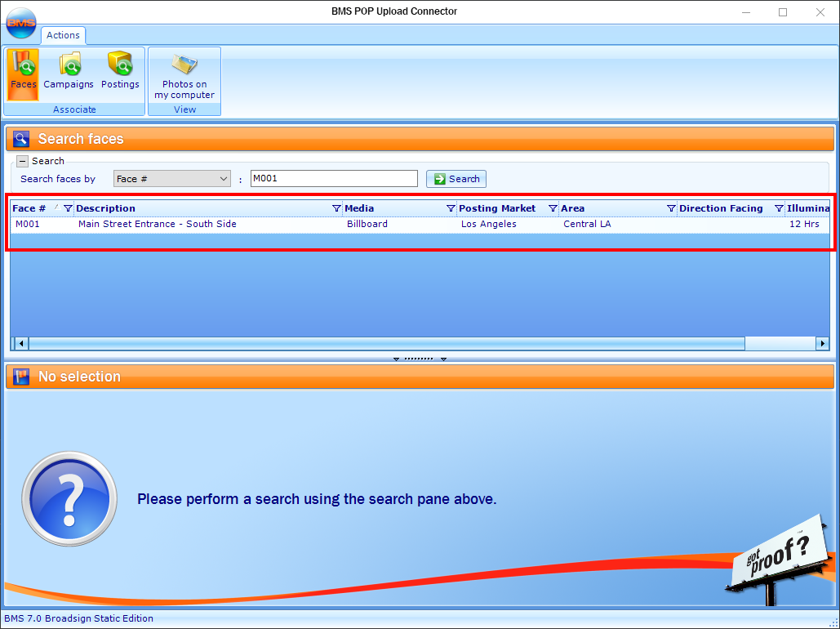Click the horizontal scrollbar right arrow
This screenshot has height=629, width=840.
click(823, 343)
